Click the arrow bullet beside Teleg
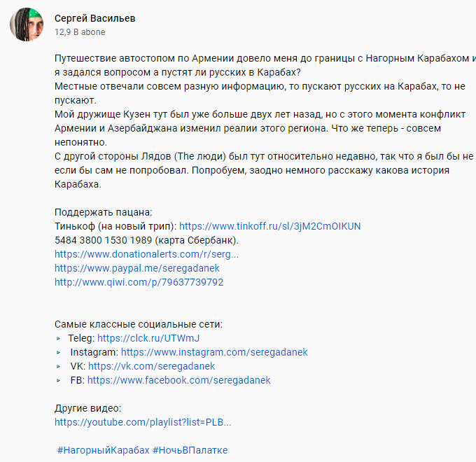This screenshot has height=462, width=476. tap(58, 338)
